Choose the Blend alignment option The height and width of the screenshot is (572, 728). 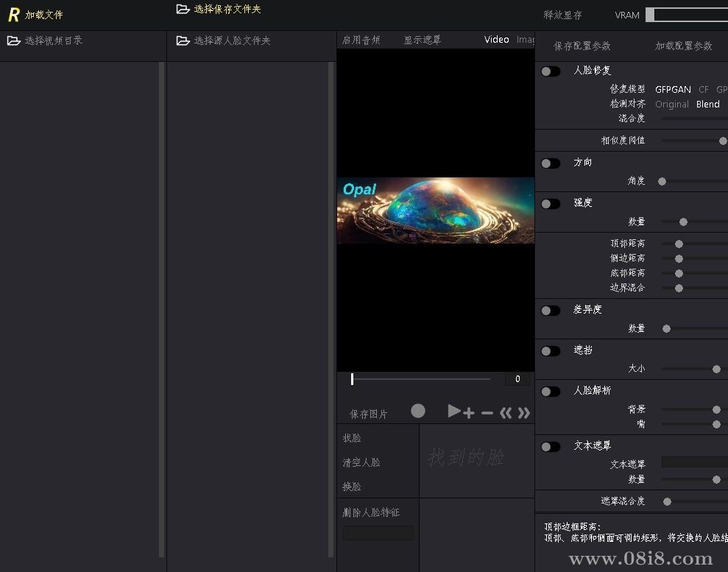tap(707, 104)
